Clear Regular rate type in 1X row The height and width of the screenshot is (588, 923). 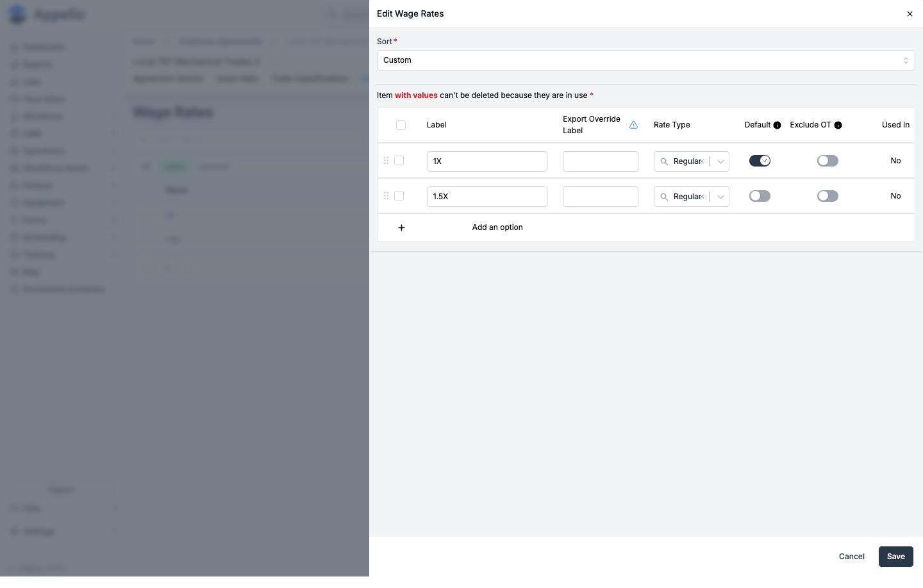[703, 161]
